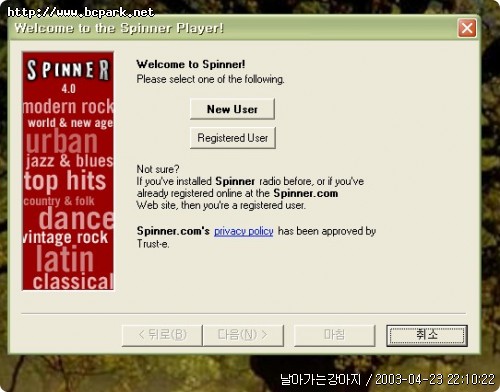The image size is (500, 392).
Task: Click the 'Trust-e.' text
Action: [153, 244]
